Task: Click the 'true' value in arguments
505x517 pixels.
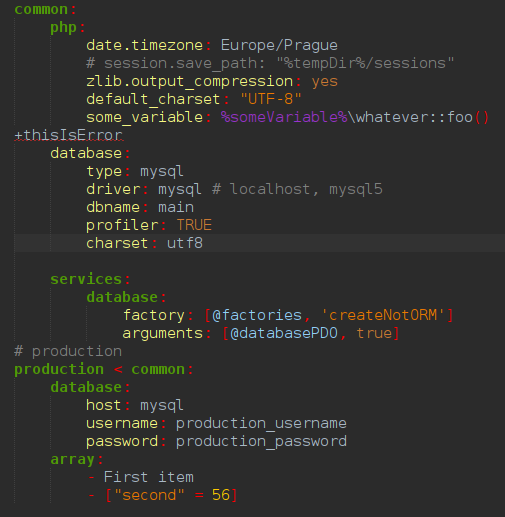Action: (374, 333)
